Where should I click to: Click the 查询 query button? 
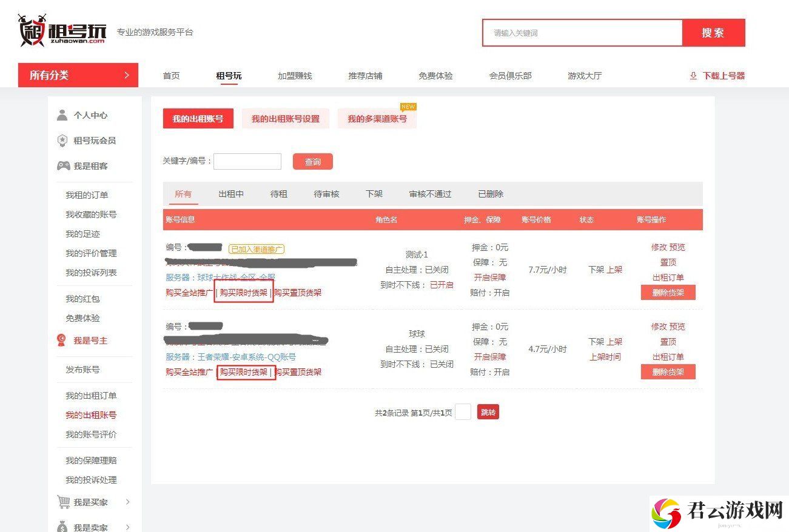click(x=313, y=162)
